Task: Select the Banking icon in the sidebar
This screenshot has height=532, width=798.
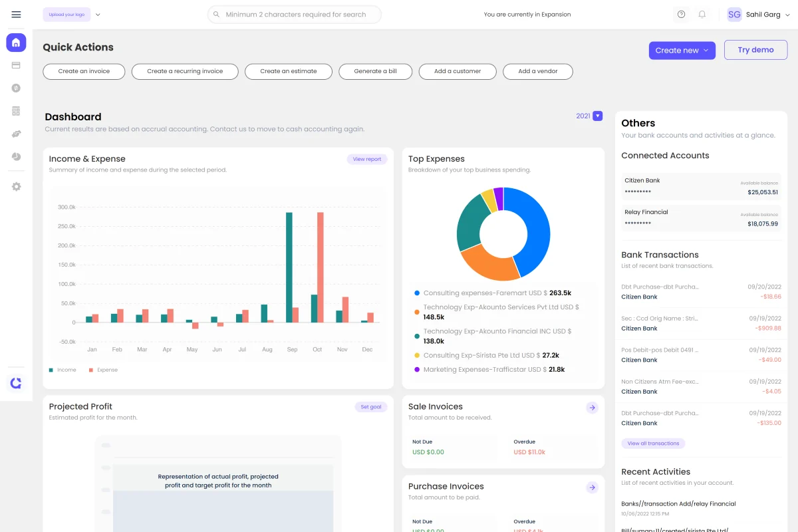Action: [15, 65]
